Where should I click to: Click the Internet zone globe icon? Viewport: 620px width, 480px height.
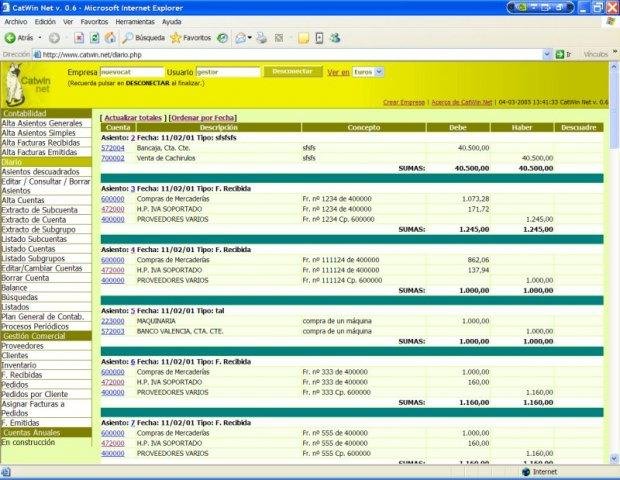(x=526, y=472)
